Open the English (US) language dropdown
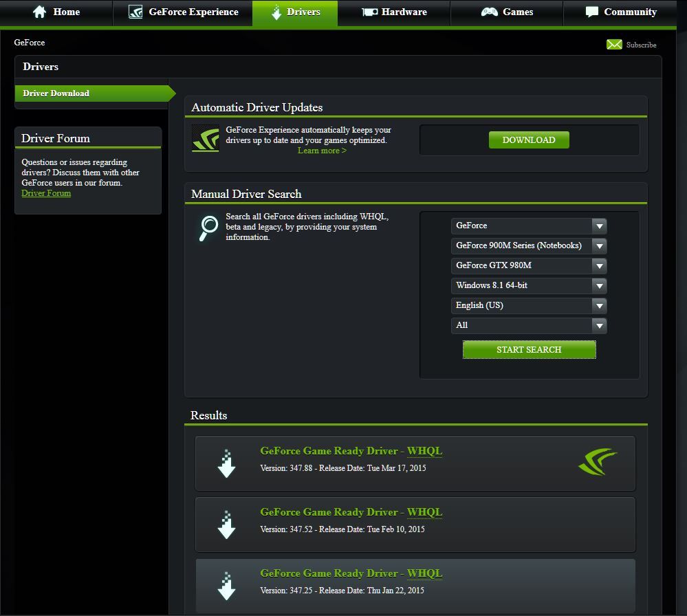The width and height of the screenshot is (687, 616). point(529,305)
